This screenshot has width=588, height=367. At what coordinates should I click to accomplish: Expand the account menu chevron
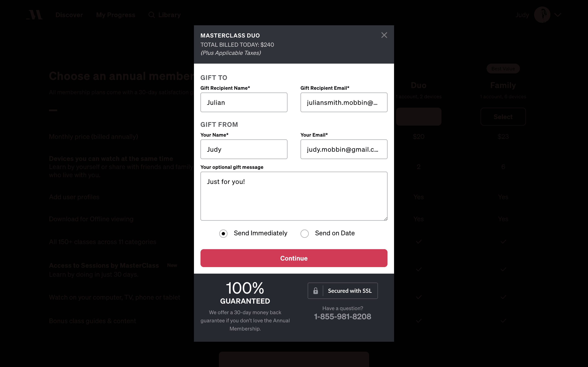(558, 15)
